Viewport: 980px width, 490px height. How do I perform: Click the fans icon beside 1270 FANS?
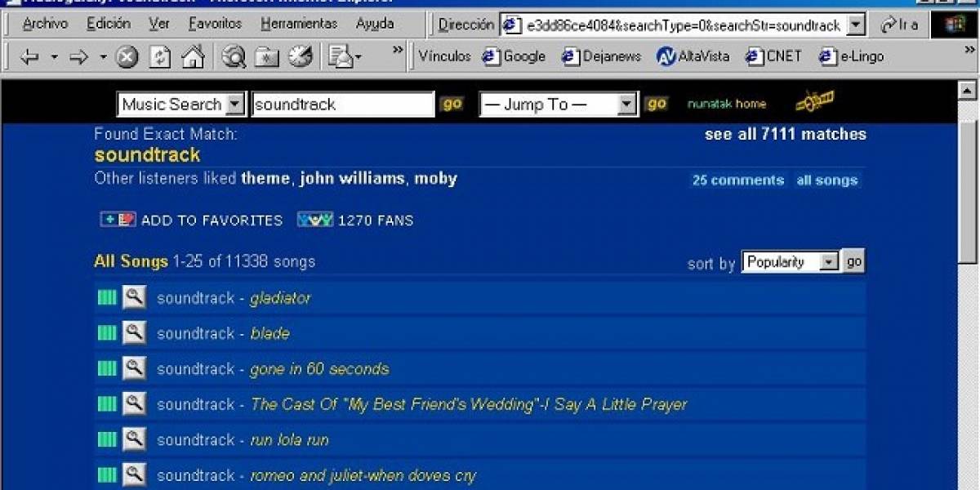coord(314,219)
